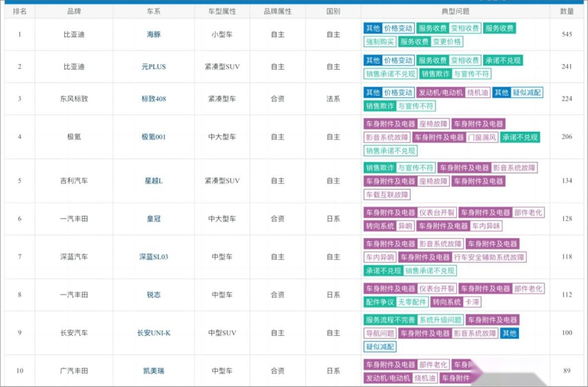
Task: Select the 东风标致 brand cell
Action: point(74,99)
